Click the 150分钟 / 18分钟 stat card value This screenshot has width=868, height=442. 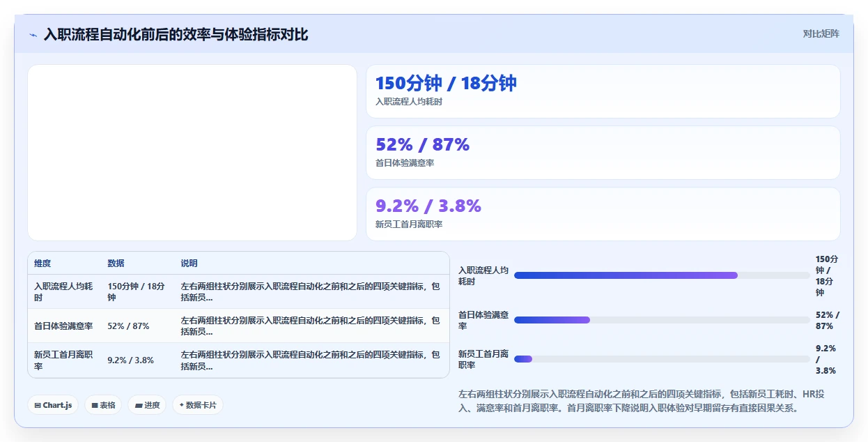click(x=446, y=83)
